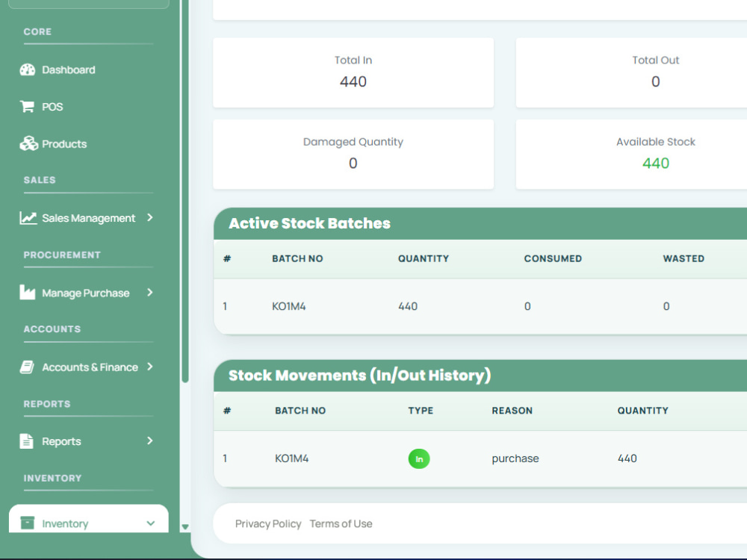Click KO1M4 in Active Stock Batches row

point(288,306)
